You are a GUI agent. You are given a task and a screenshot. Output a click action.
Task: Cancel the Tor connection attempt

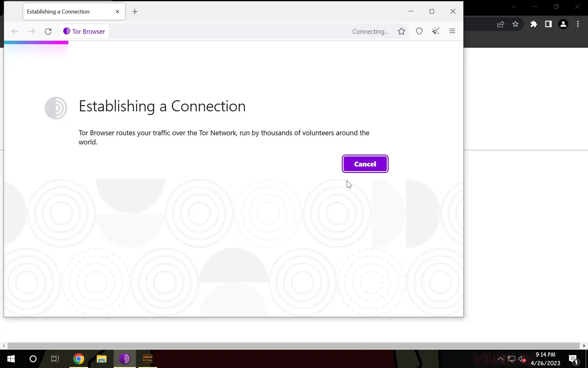[x=365, y=164]
